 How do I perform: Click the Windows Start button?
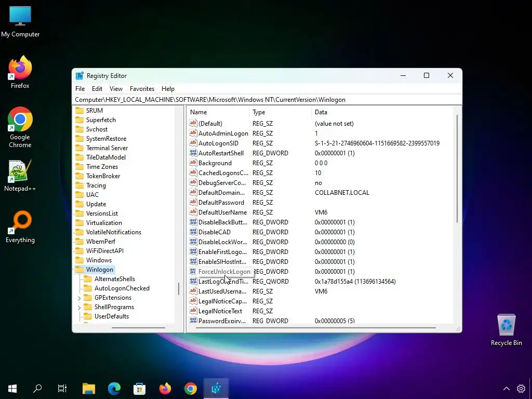click(12, 389)
